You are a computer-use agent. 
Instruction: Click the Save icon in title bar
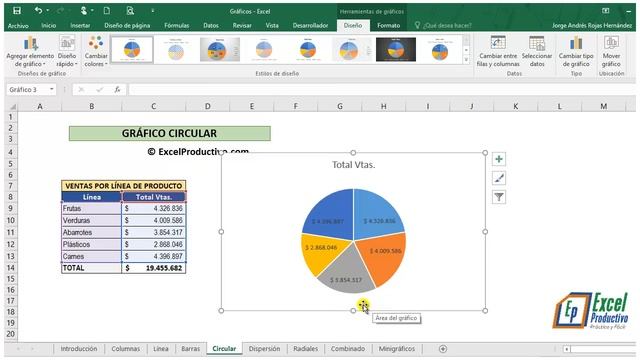coord(17,11)
